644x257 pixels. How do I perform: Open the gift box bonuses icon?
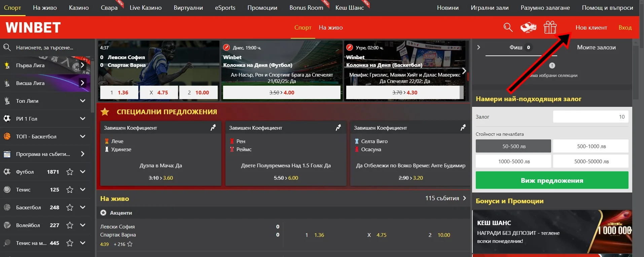[x=550, y=27]
